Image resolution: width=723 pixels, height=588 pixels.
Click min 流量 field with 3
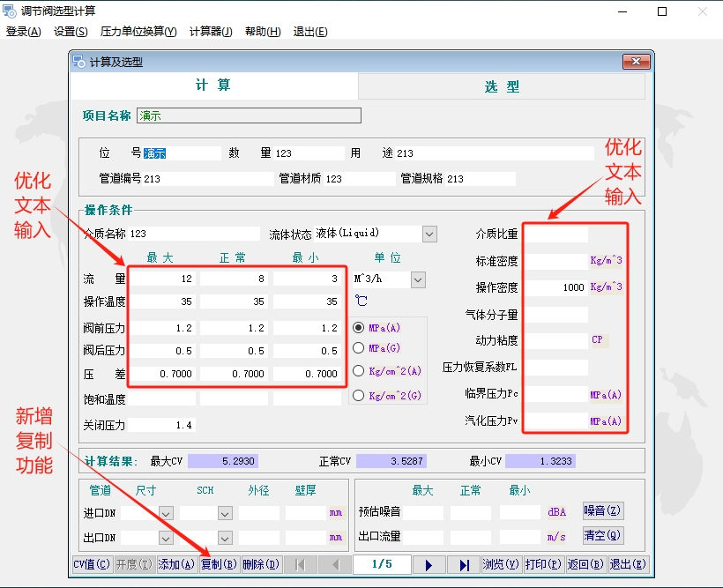[x=307, y=279]
